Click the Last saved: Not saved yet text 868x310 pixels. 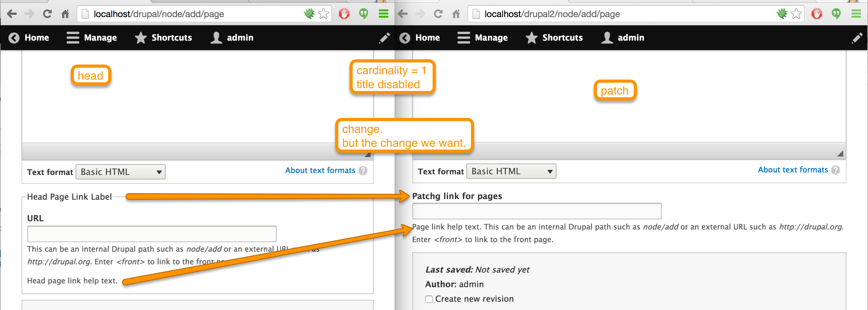click(x=477, y=270)
